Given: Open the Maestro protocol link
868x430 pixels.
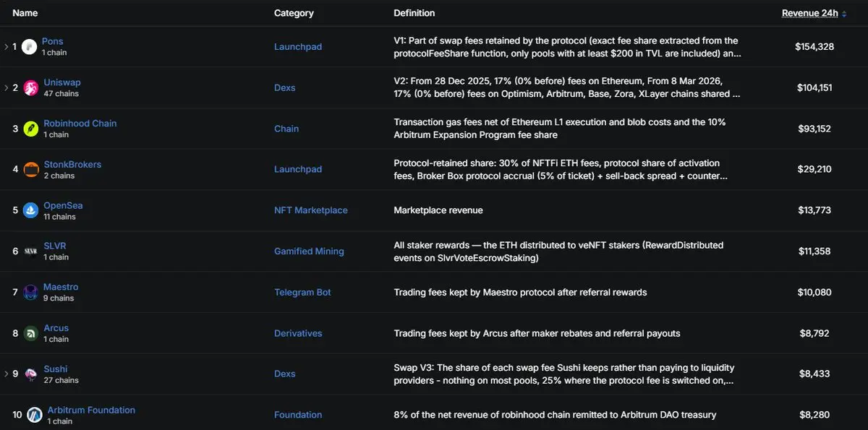Looking at the screenshot, I should click(x=61, y=287).
